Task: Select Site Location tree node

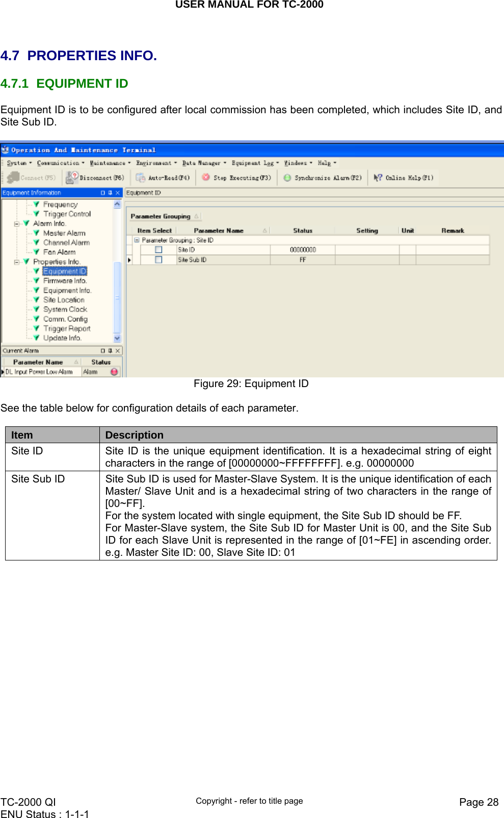Action: tap(64, 300)
